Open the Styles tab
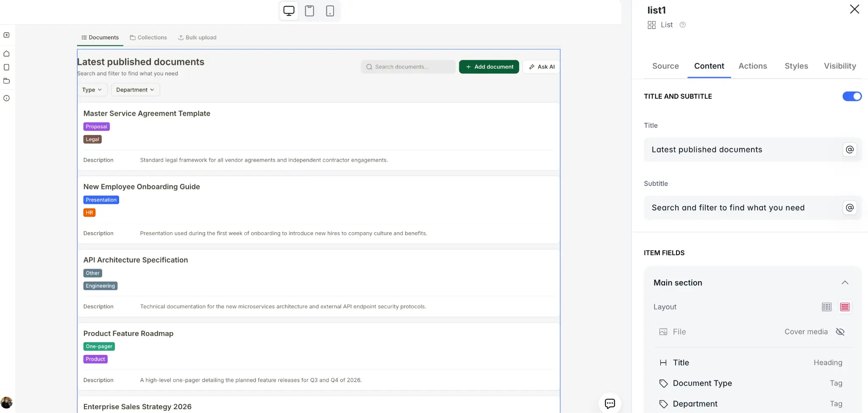This screenshot has width=868, height=413. click(x=796, y=66)
